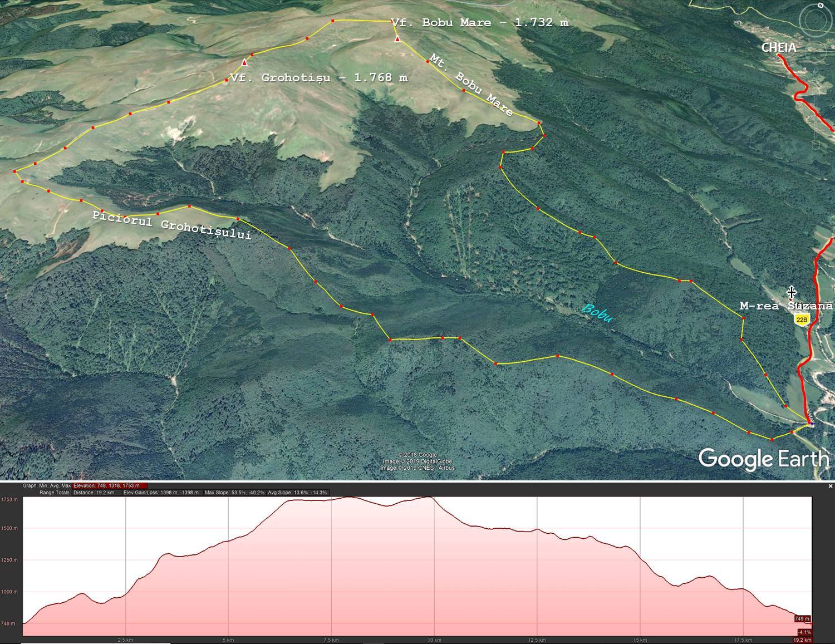
Task: Click the Google Earth logo watermark
Action: coord(764,459)
